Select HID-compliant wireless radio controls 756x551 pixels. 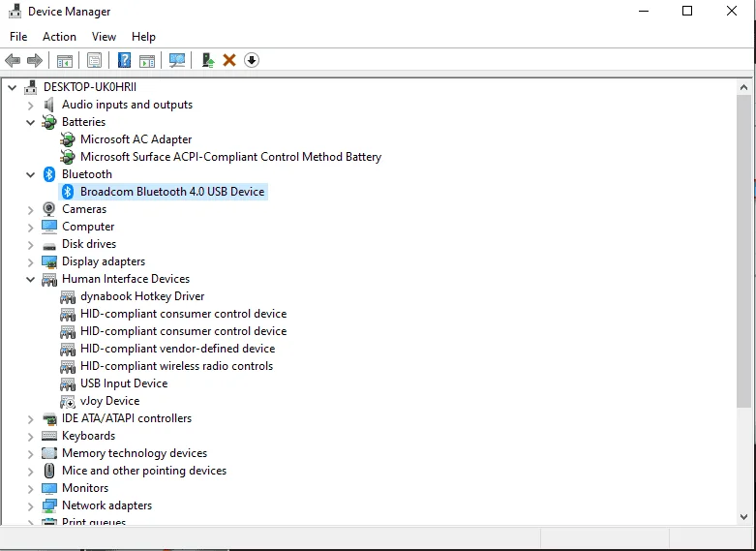tap(176, 366)
